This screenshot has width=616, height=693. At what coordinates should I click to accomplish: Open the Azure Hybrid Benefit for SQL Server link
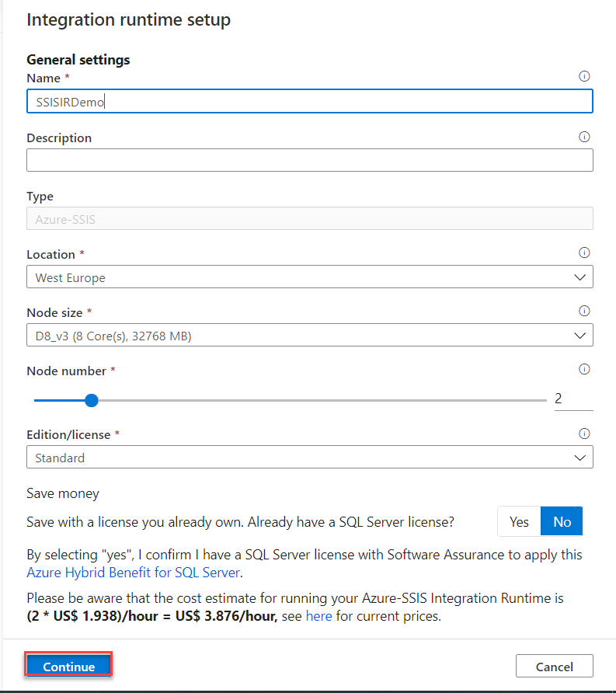point(133,572)
